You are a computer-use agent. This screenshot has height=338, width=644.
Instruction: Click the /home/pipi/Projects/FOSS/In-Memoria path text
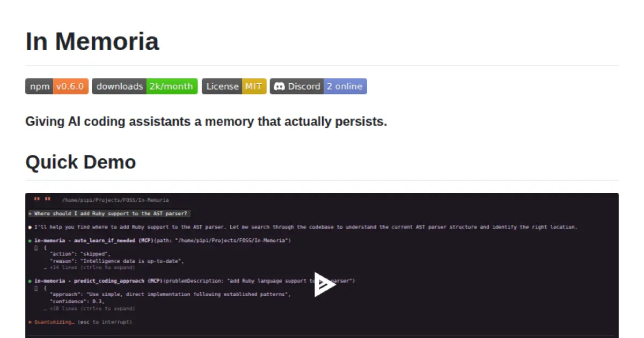[x=115, y=200]
